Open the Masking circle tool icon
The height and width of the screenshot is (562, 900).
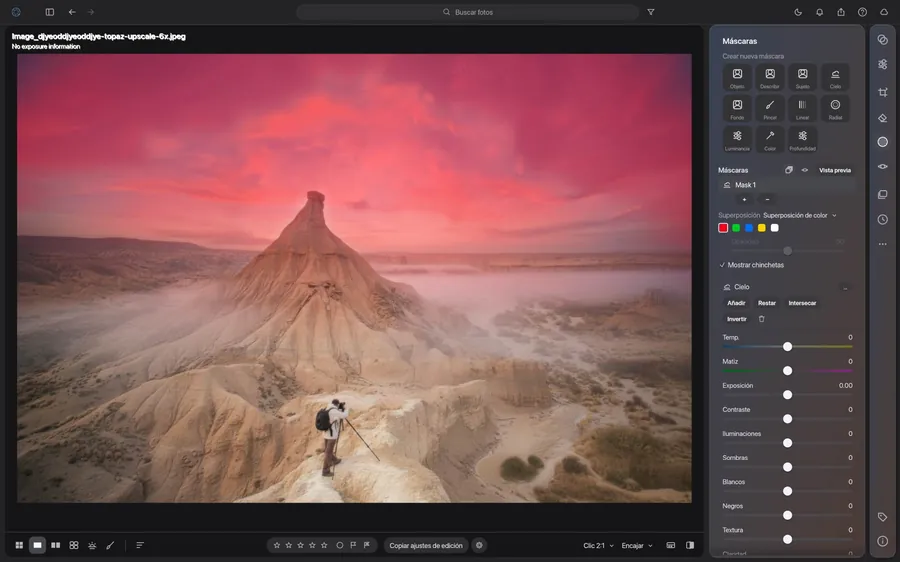[883, 142]
